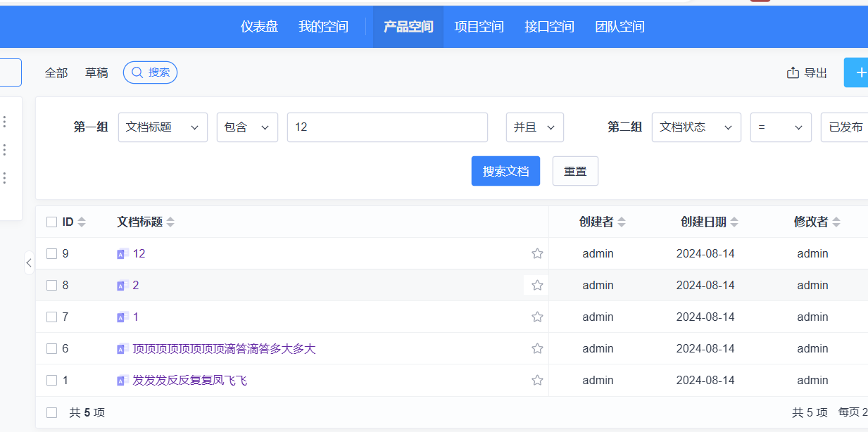Expand the 包含 operator dropdown
Screen dimensions: 868x432
click(247, 127)
